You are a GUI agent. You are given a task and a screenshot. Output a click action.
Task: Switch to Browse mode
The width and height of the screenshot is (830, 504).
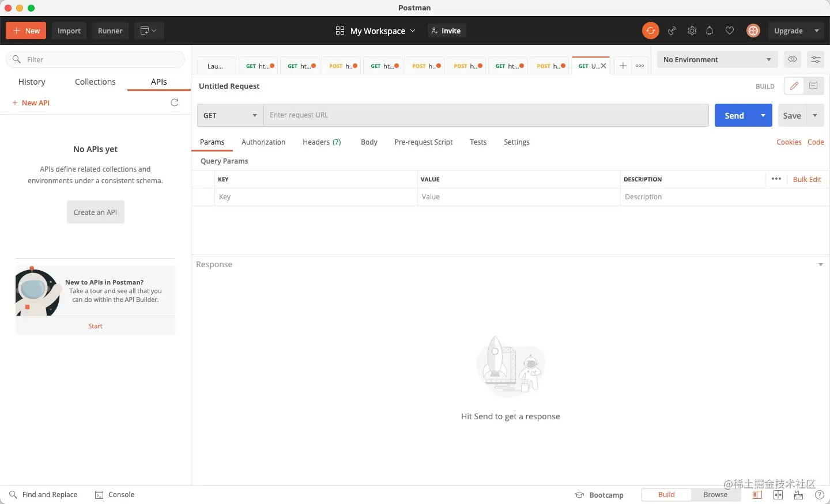tap(715, 495)
